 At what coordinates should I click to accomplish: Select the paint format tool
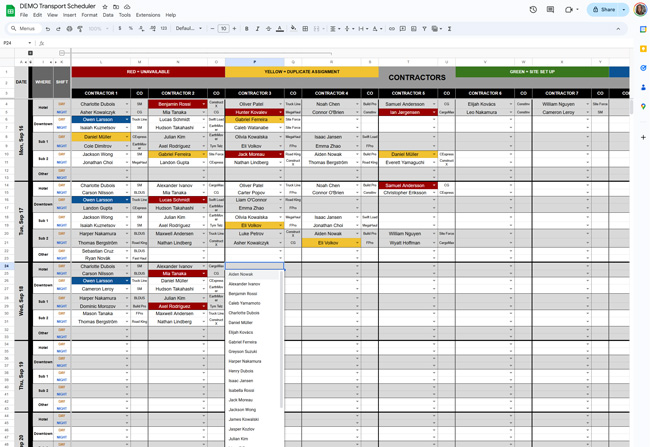point(80,29)
